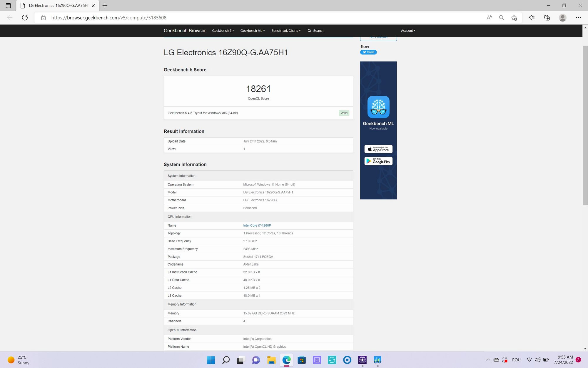Click the Microsoft Edge taskbar icon

(287, 360)
